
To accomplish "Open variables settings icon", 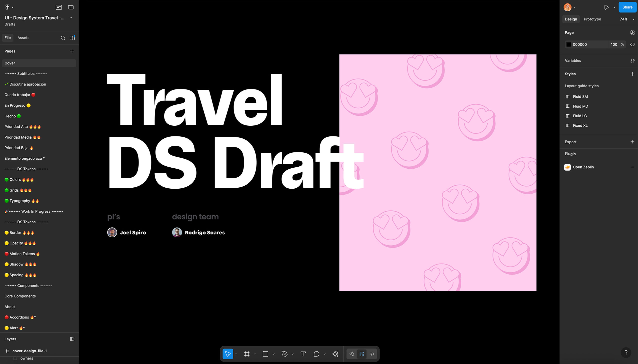I will pos(632,60).
